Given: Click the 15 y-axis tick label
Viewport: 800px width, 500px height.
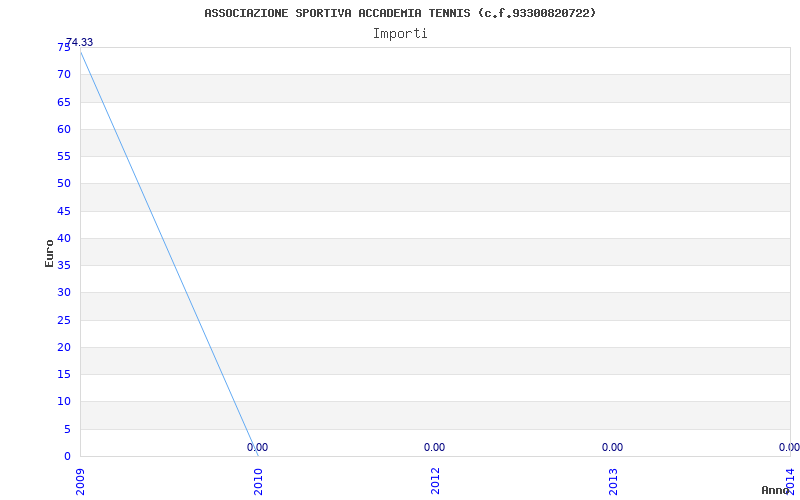Looking at the screenshot, I should [64, 374].
